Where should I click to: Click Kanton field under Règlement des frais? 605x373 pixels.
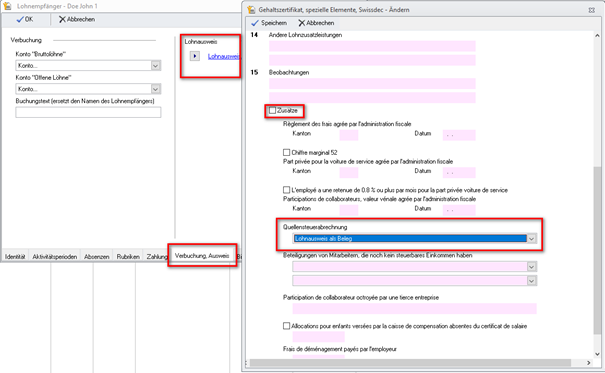pos(349,135)
